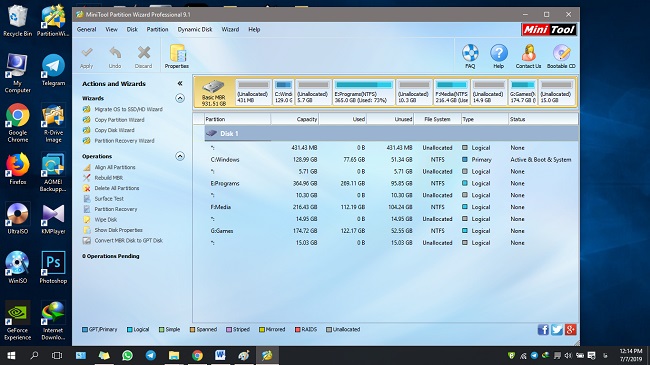Choose Rebuild MBR operation

point(103,178)
